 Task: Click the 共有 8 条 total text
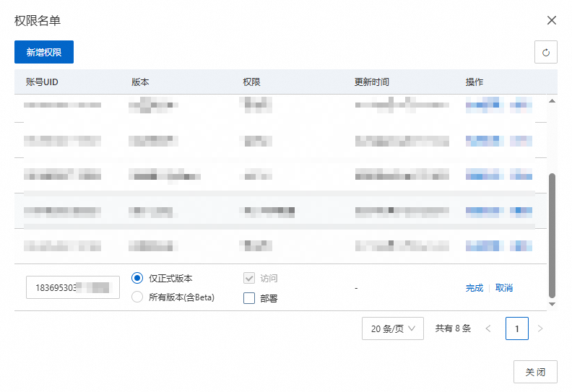coord(453,328)
